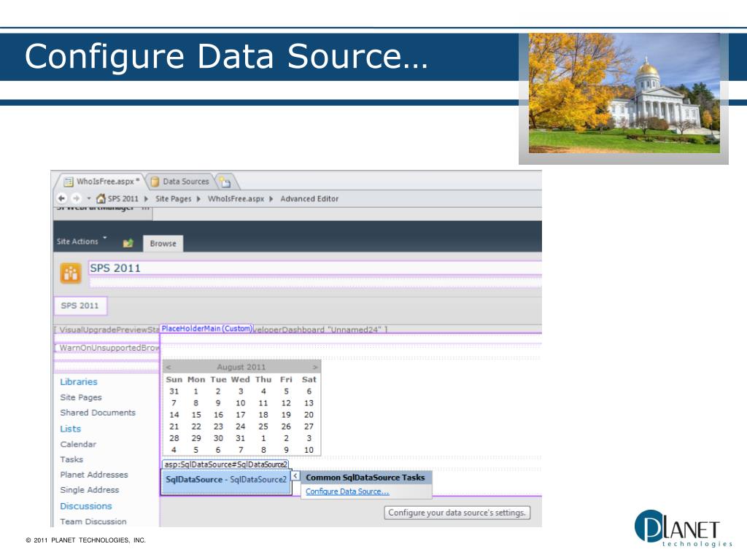Select PlaceHolderMain (Custom) label

pos(206,329)
